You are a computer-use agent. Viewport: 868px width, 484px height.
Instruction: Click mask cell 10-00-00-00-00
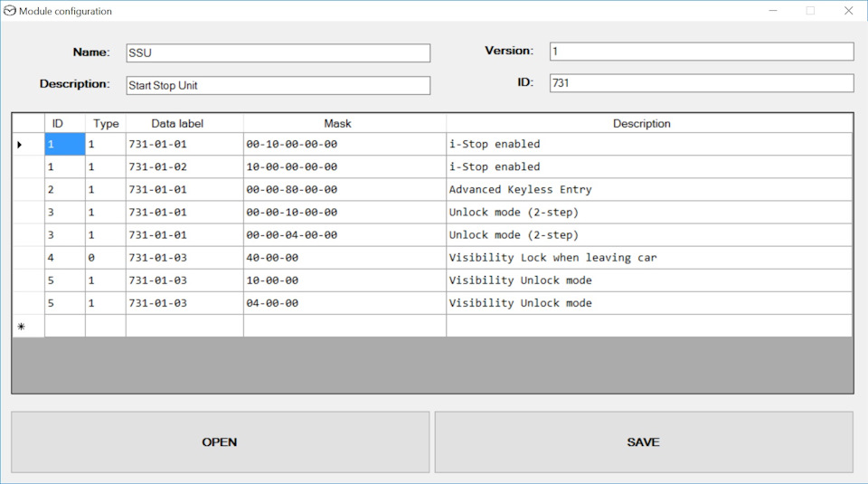344,166
